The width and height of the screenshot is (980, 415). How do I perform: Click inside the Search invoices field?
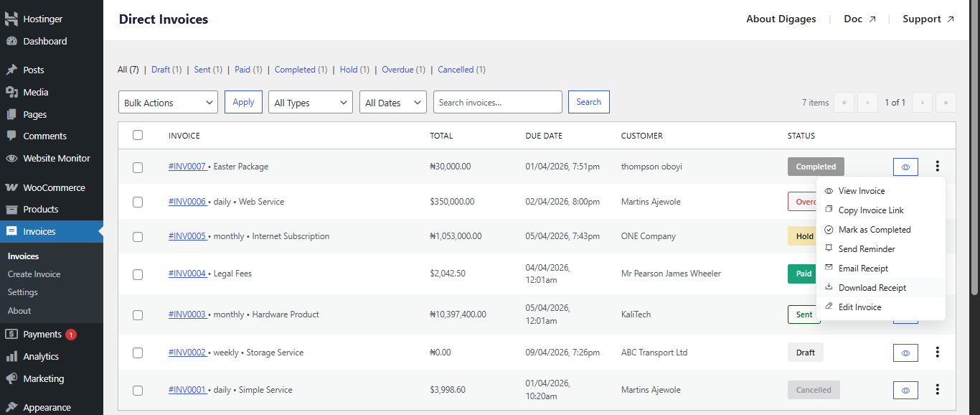(x=497, y=102)
